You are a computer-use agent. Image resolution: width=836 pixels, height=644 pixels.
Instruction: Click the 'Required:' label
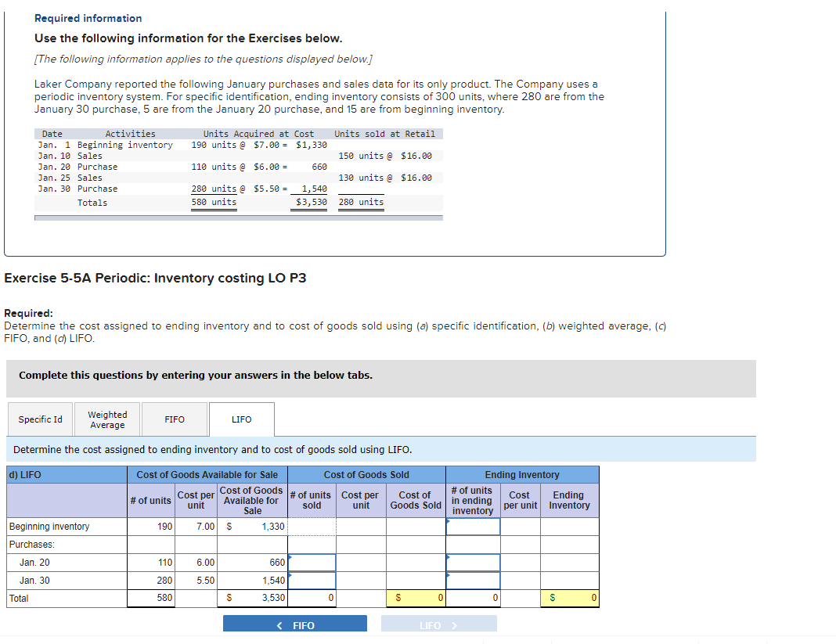click(x=29, y=314)
